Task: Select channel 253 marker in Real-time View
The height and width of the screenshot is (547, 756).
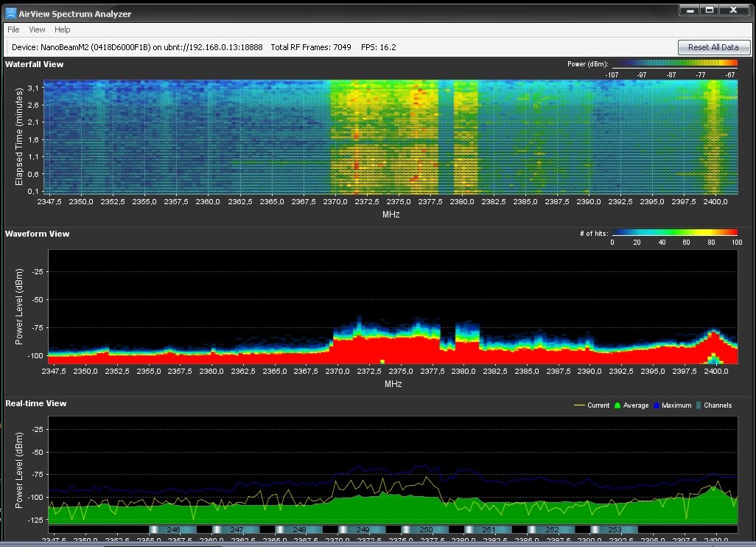Action: [x=615, y=529]
